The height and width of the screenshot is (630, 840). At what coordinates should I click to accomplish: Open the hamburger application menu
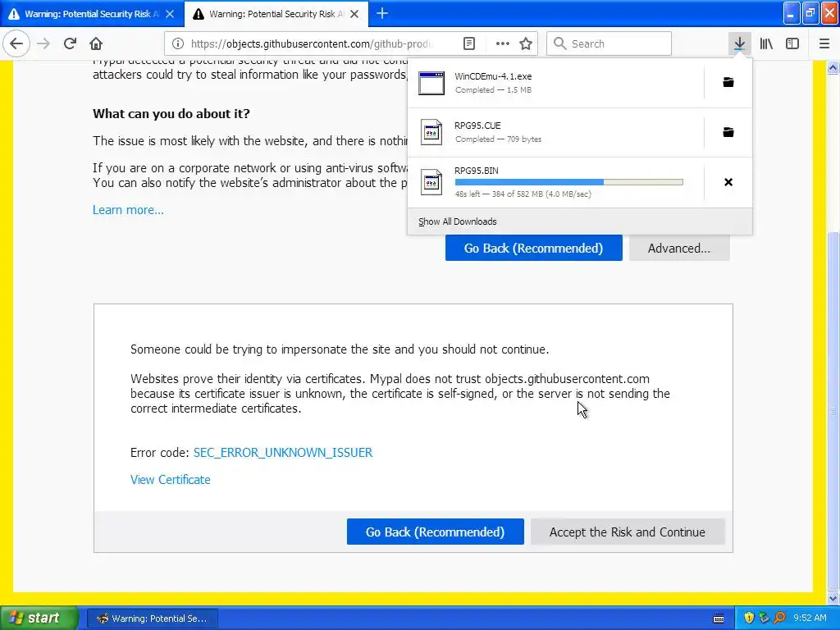824,43
